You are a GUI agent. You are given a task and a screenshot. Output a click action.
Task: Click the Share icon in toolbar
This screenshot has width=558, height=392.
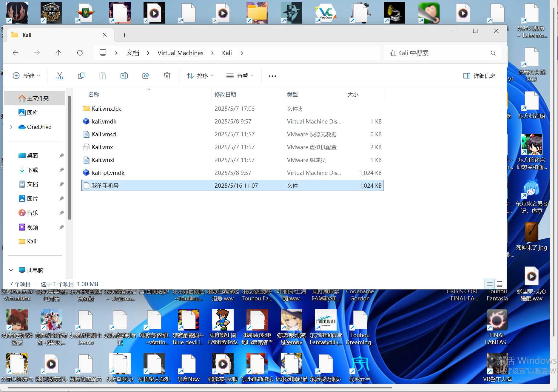(x=146, y=76)
